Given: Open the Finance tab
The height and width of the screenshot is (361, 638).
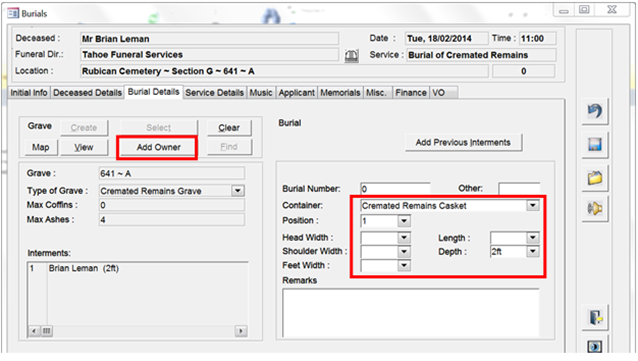Looking at the screenshot, I should (411, 93).
